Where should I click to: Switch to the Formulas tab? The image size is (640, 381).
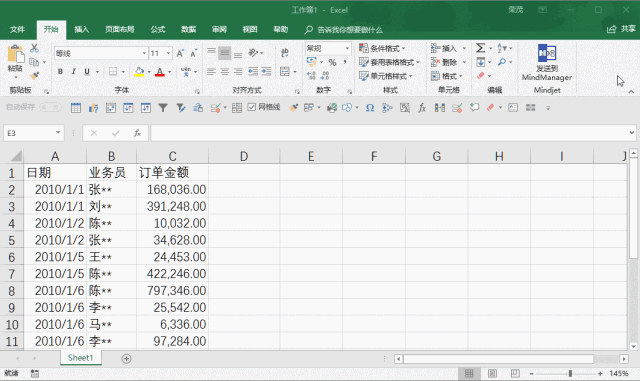(158, 29)
